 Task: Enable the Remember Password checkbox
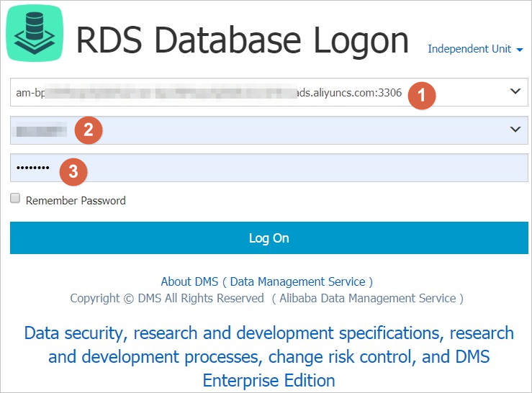coord(15,198)
